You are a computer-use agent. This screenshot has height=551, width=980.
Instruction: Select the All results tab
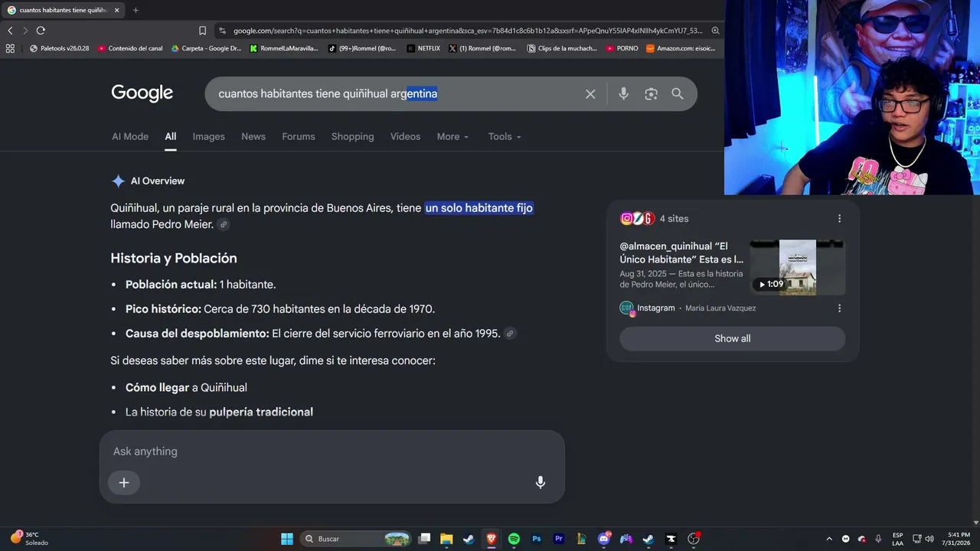pos(171,137)
